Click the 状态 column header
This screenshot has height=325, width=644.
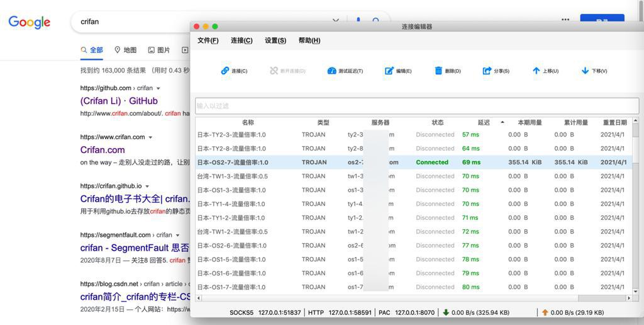[x=438, y=123]
